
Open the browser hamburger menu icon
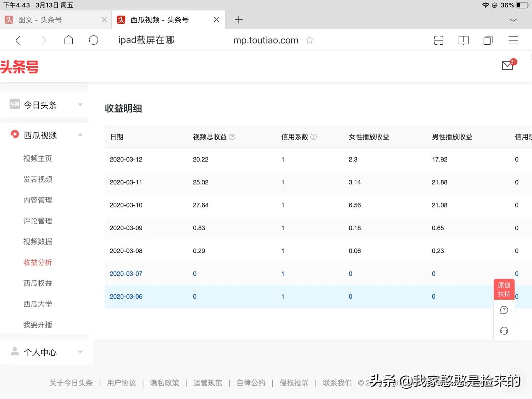513,40
